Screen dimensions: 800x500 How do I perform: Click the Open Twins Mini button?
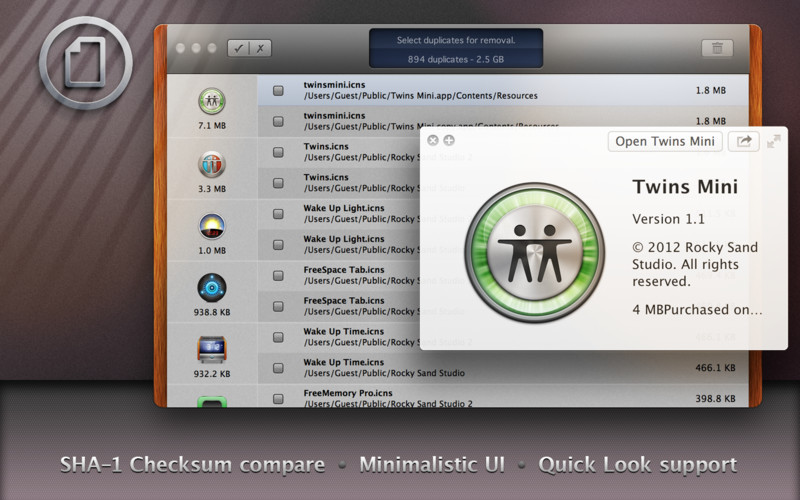tap(665, 141)
